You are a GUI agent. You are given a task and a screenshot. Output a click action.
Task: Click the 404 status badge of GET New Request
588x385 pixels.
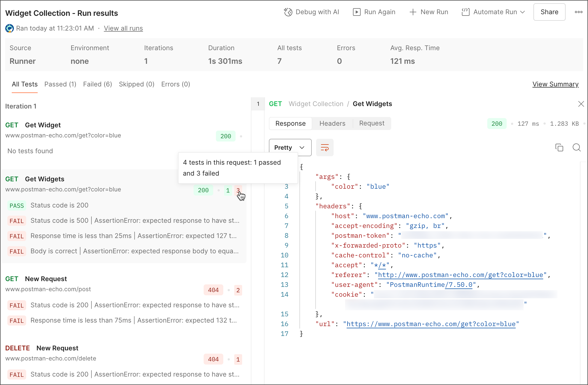tap(213, 290)
